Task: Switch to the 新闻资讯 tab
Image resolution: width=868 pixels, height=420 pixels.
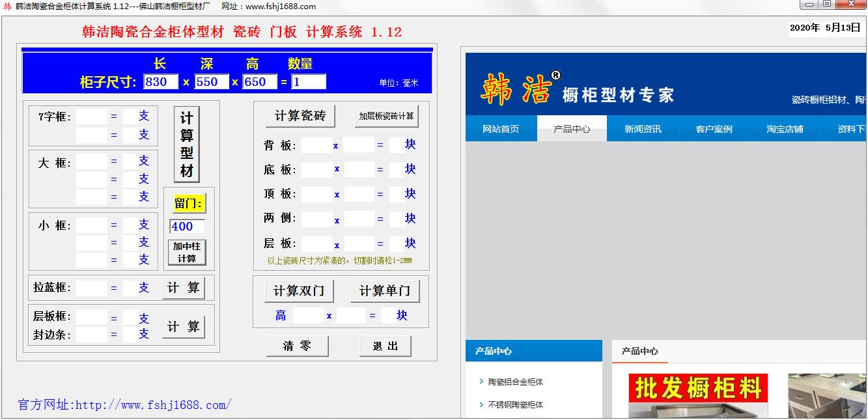Action: 643,129
